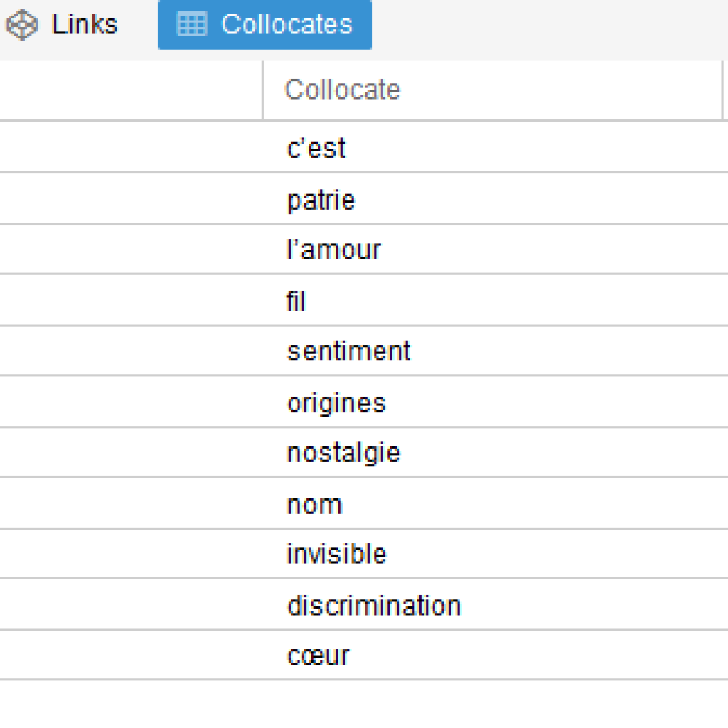728x728 pixels.
Task: Choose the discrimination collocate
Action: [x=374, y=605]
